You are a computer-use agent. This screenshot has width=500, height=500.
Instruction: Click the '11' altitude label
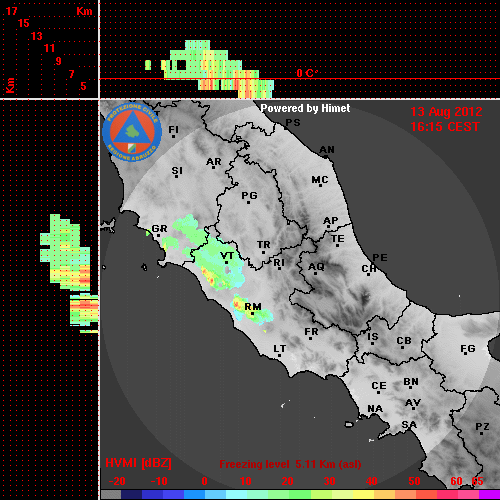pyautogui.click(x=49, y=48)
